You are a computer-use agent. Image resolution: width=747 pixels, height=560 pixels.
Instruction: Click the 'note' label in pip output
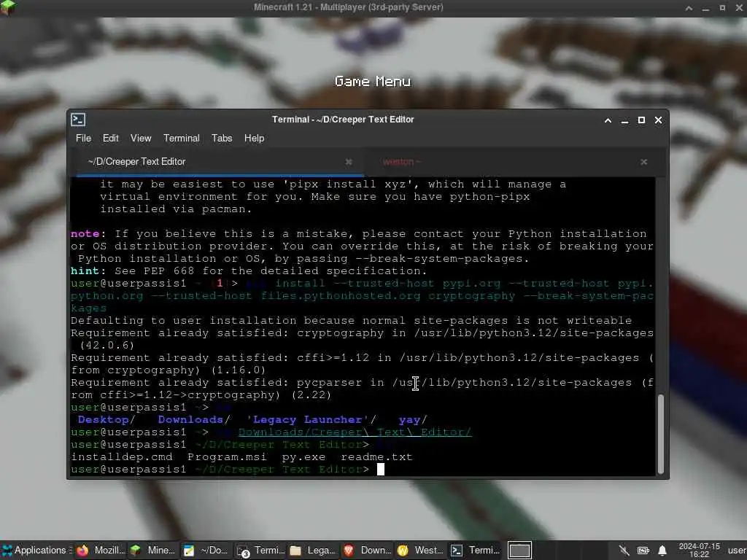coord(85,234)
